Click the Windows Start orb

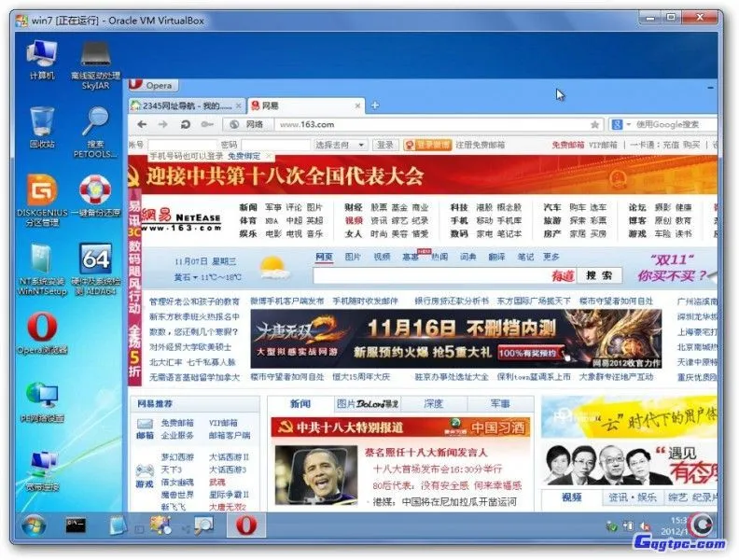point(34,525)
